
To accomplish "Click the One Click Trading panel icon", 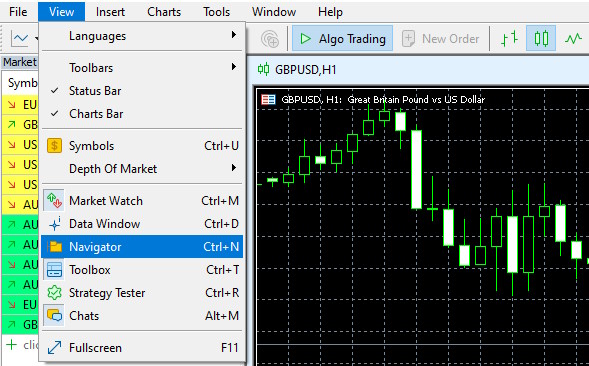I will pos(268,100).
